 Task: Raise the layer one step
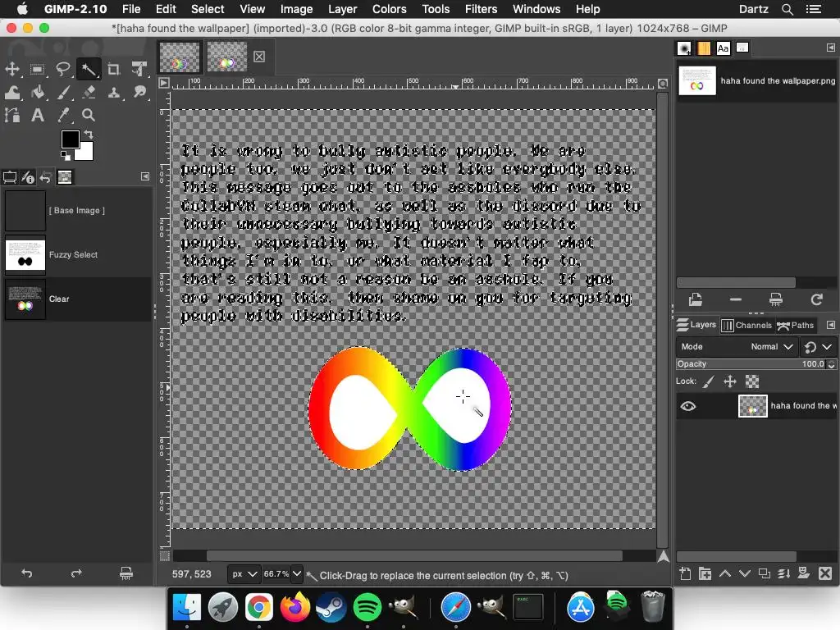tap(725, 573)
